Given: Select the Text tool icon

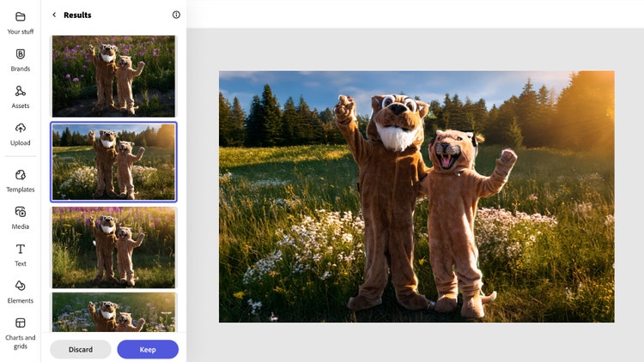Looking at the screenshot, I should click(20, 249).
